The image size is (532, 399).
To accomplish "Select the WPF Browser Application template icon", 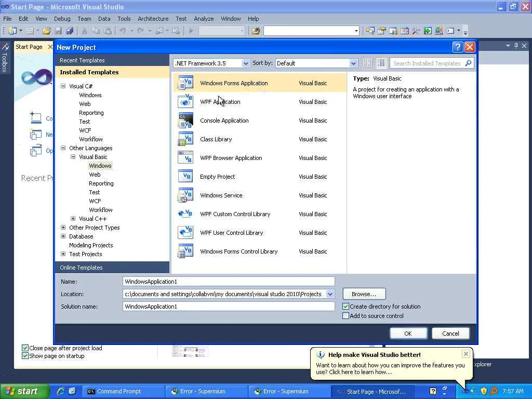I will pyautogui.click(x=185, y=157).
